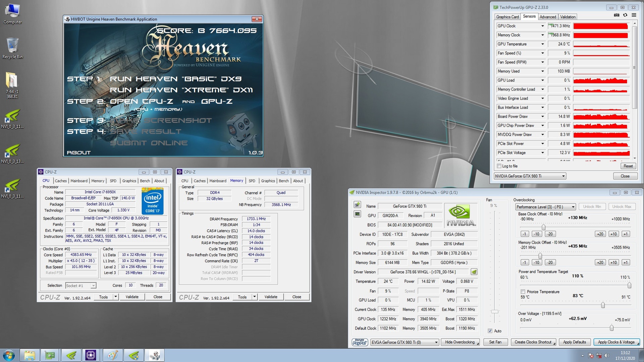Expand the Tools arrow in CPU-Z Memory window

click(254, 297)
